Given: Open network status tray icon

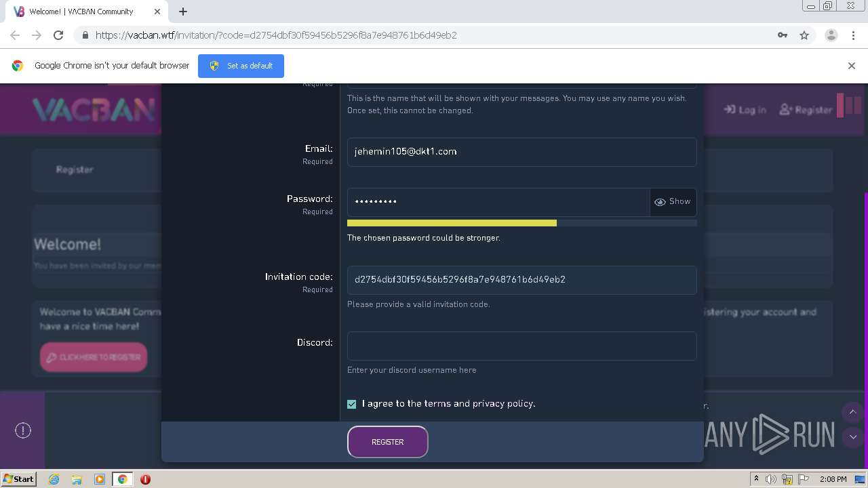Looking at the screenshot, I should click(787, 479).
